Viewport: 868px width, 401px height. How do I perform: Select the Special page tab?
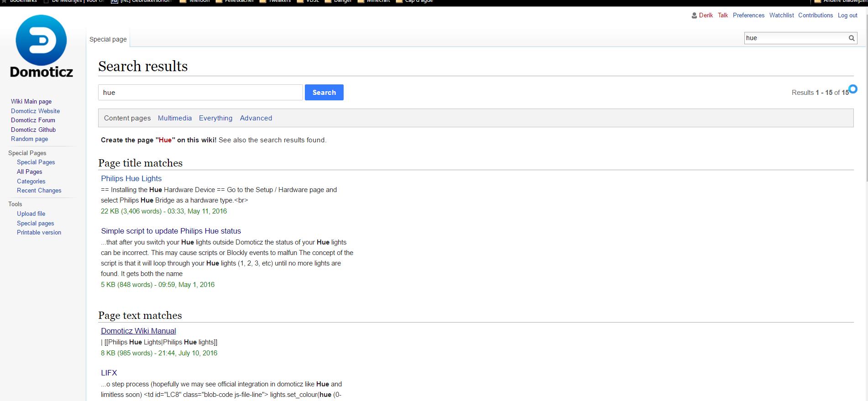click(x=108, y=39)
